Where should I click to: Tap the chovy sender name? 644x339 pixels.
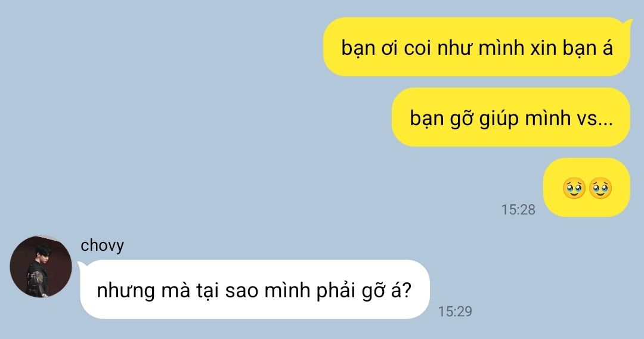tap(103, 245)
